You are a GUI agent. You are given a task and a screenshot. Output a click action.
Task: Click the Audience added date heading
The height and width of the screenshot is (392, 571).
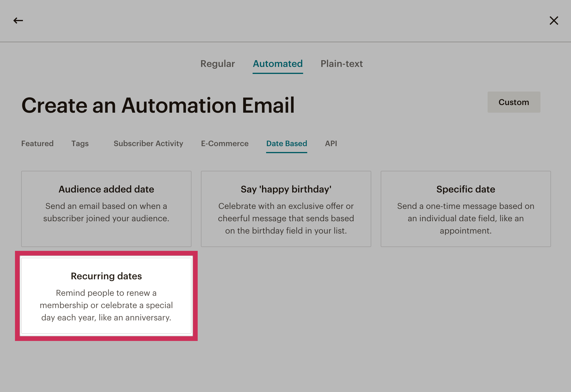click(x=106, y=189)
